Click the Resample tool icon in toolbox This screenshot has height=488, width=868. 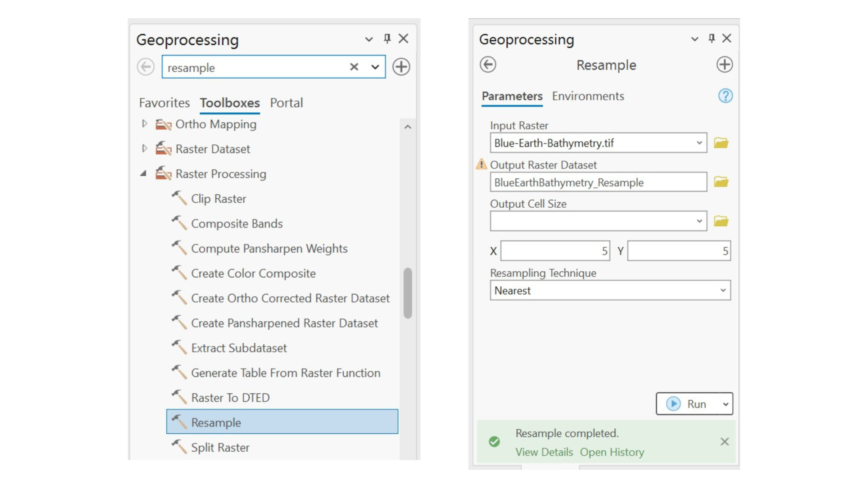click(179, 422)
